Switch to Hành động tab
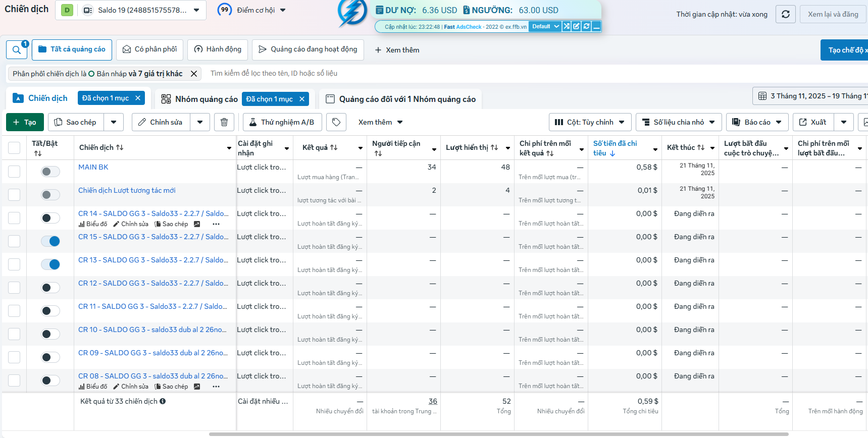868x438 pixels. tap(218, 49)
